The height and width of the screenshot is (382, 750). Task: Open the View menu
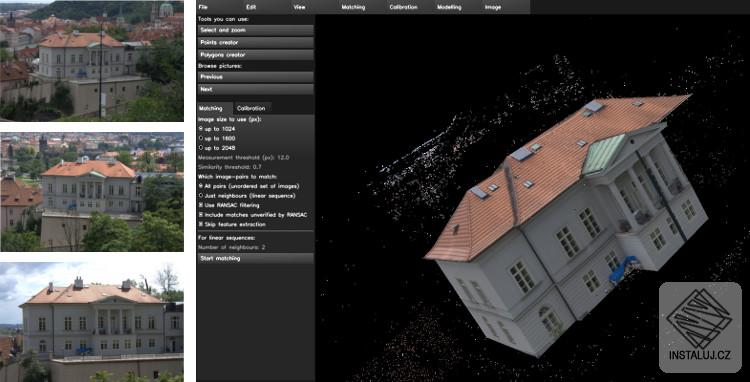(x=299, y=7)
